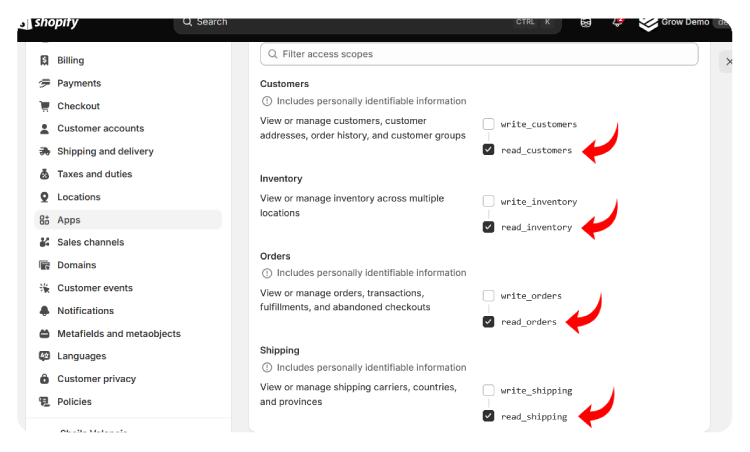Uncheck the read_shipping checkbox
This screenshot has width=750, height=452.
(x=488, y=416)
